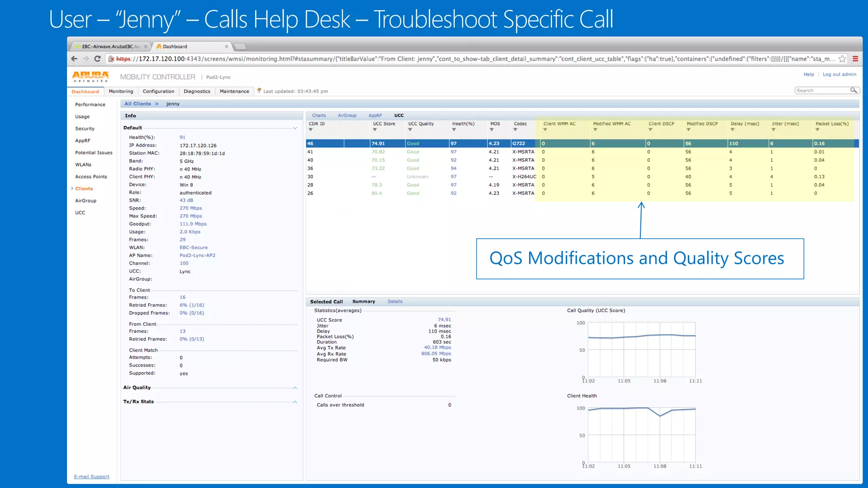Switch to the Charts client tab
The height and width of the screenshot is (488, 868).
coord(319,115)
